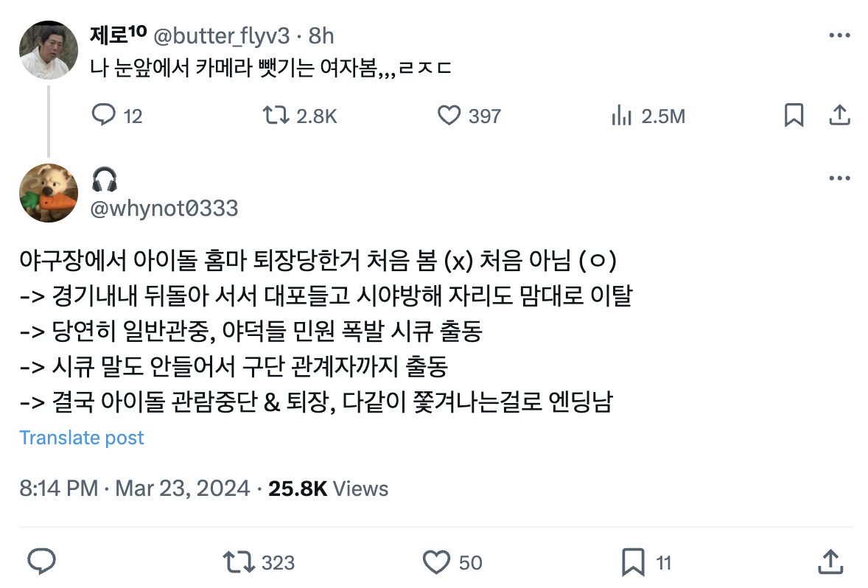This screenshot has height=588, width=868.
Task: Open whynot0333's dog avatar picture
Action: tap(48, 193)
